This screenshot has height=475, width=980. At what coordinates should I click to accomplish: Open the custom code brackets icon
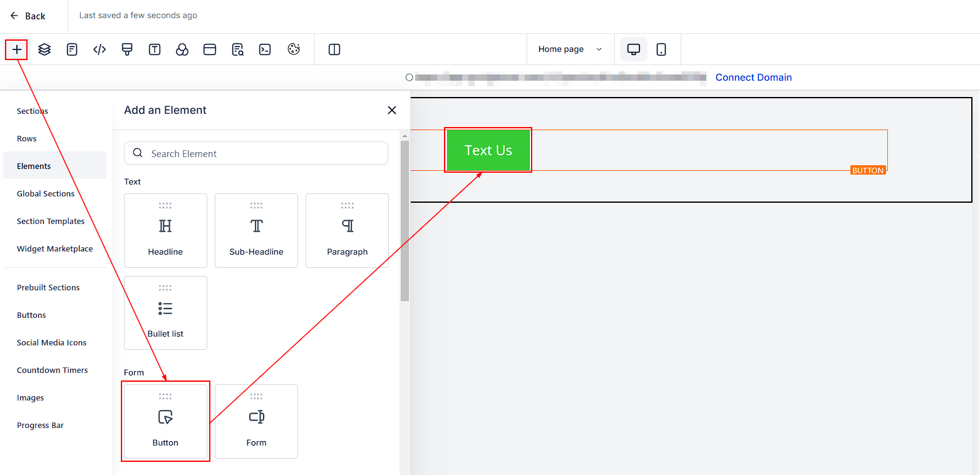coord(100,49)
